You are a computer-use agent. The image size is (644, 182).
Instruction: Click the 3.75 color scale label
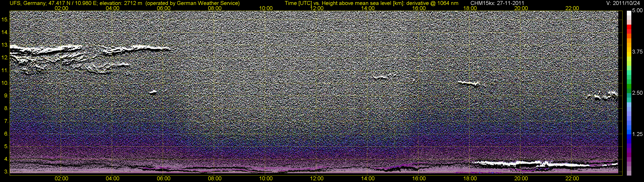638,52
